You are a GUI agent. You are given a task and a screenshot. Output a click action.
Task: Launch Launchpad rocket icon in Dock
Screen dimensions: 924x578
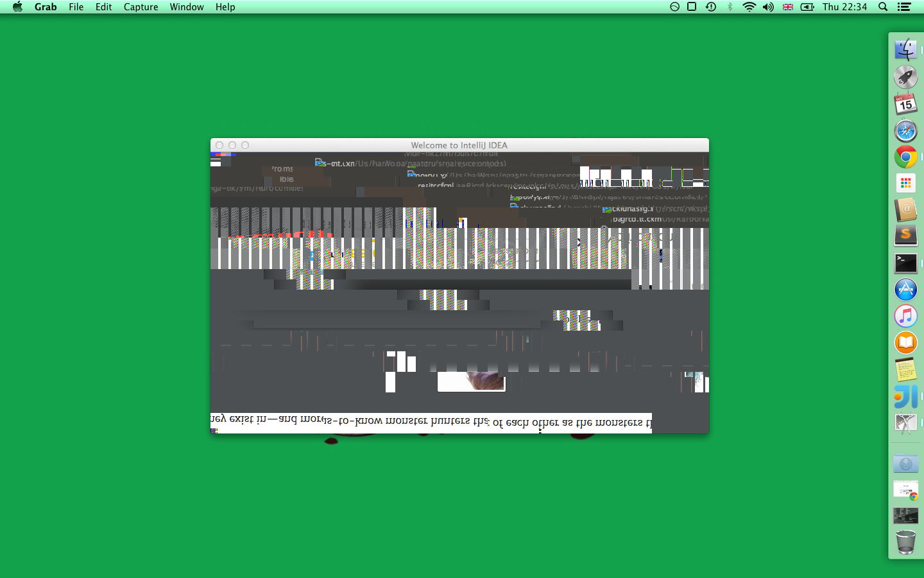(905, 77)
